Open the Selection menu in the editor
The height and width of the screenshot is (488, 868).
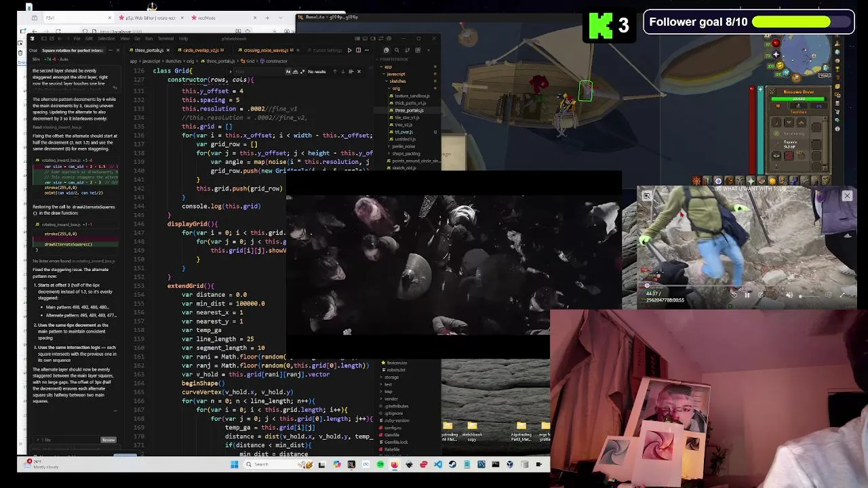point(106,39)
